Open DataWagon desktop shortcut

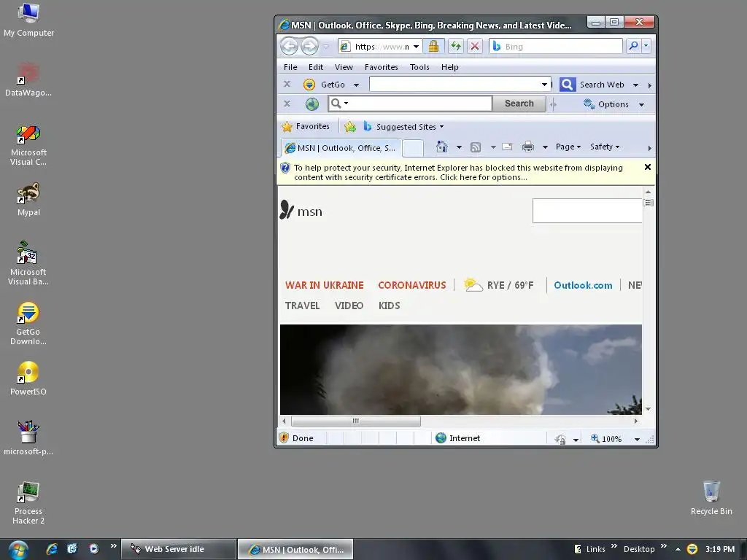click(x=28, y=79)
